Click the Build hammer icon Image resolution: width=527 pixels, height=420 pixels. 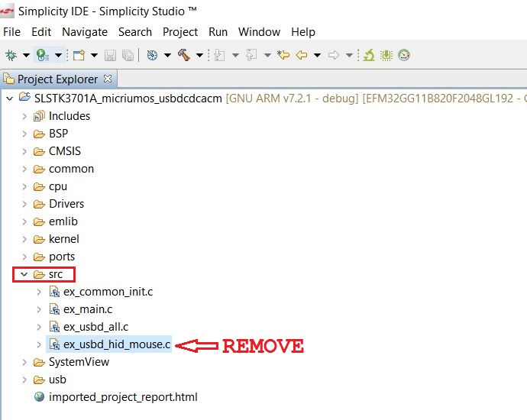point(184,55)
